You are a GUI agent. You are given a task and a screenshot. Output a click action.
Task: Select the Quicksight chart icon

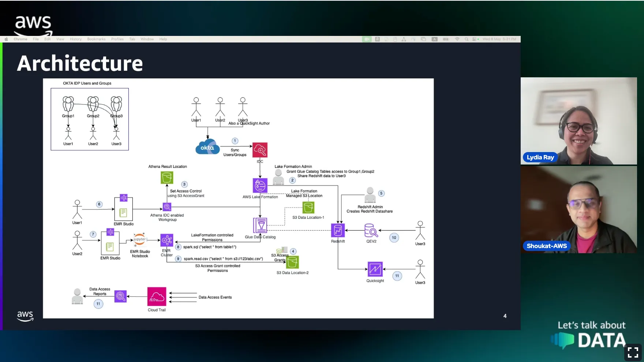pos(375,269)
